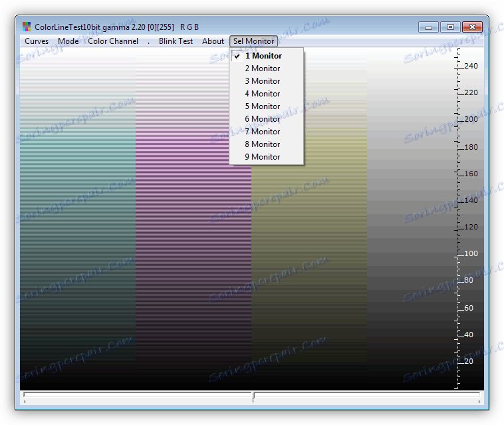This screenshot has width=504, height=425.
Task: Click the ColorLineTest app icon in title bar
Action: click(27, 27)
